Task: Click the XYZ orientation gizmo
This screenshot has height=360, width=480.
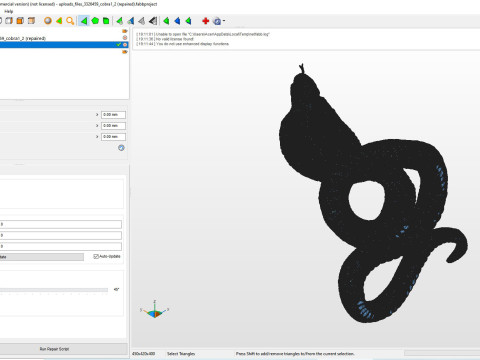Action: [155, 309]
